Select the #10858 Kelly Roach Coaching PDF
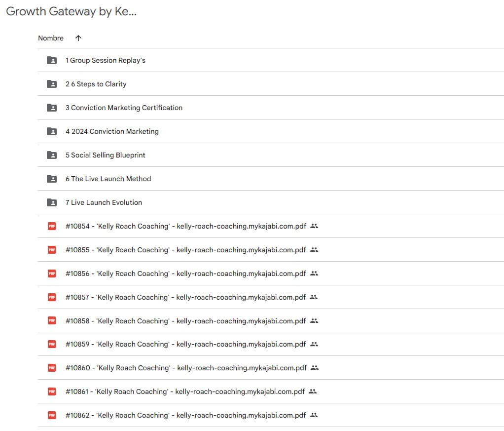 point(185,321)
